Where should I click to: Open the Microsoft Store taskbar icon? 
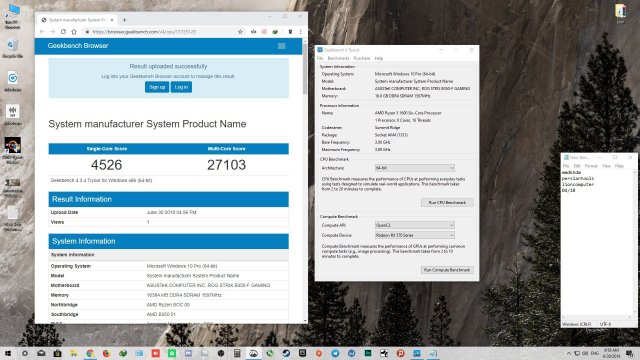(x=58, y=353)
